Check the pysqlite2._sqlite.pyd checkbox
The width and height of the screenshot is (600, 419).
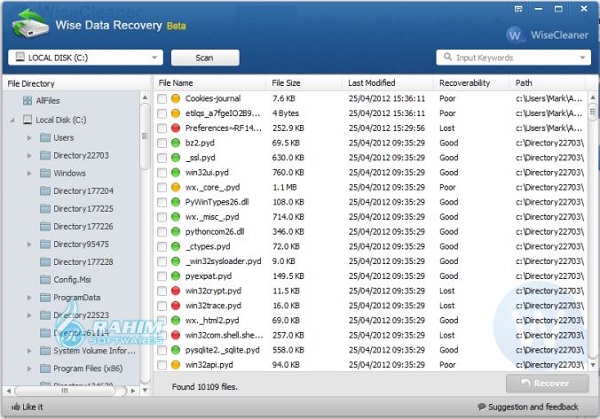162,350
